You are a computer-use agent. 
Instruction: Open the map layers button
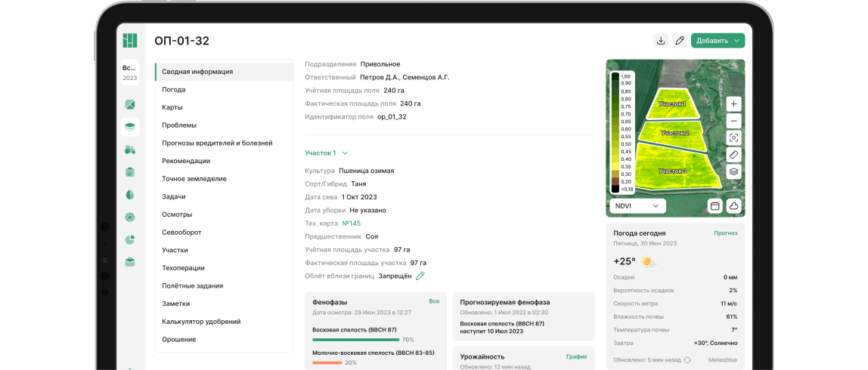[733, 172]
